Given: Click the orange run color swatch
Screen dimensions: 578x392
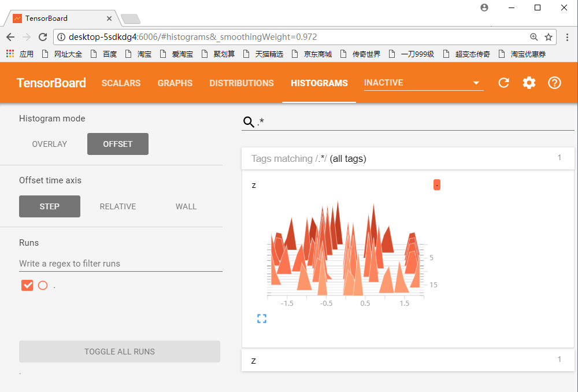Looking at the screenshot, I should (x=437, y=185).
